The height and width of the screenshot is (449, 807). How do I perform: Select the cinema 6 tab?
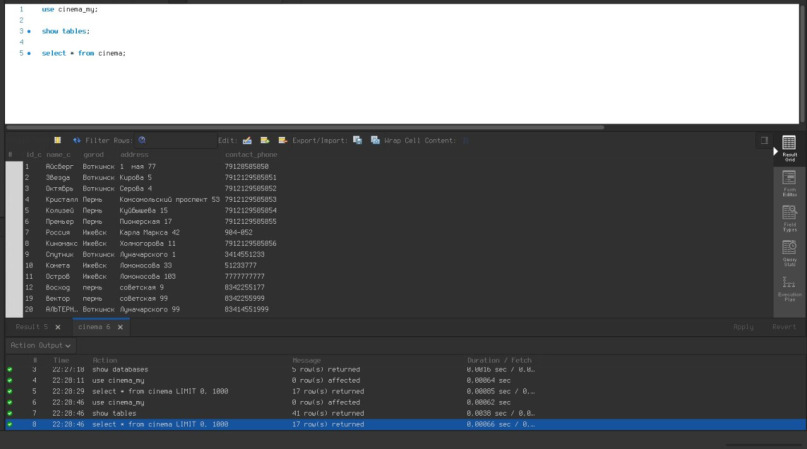coord(94,327)
